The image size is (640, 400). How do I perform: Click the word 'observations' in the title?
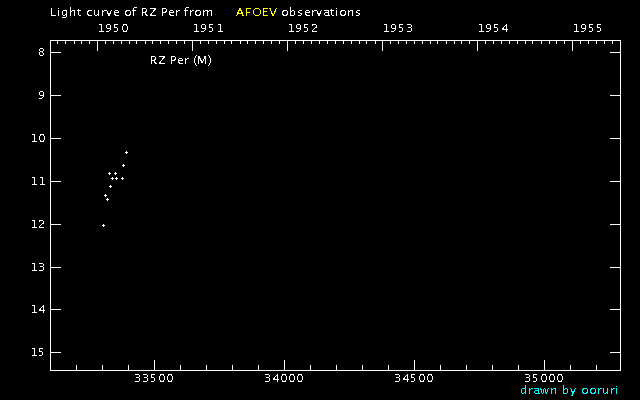(321, 12)
